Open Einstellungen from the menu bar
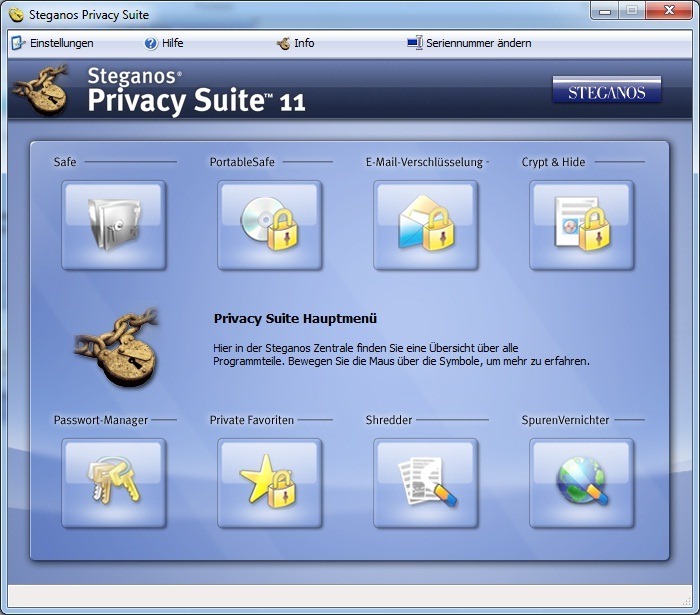Image resolution: width=700 pixels, height=615 pixels. (x=53, y=43)
